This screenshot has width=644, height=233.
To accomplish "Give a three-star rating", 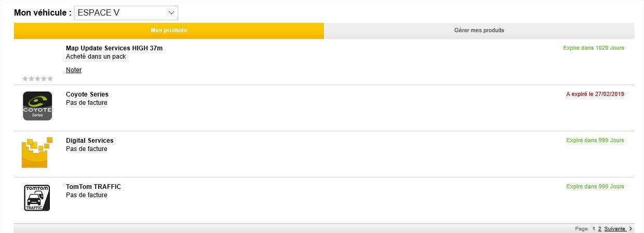I will click(38, 78).
